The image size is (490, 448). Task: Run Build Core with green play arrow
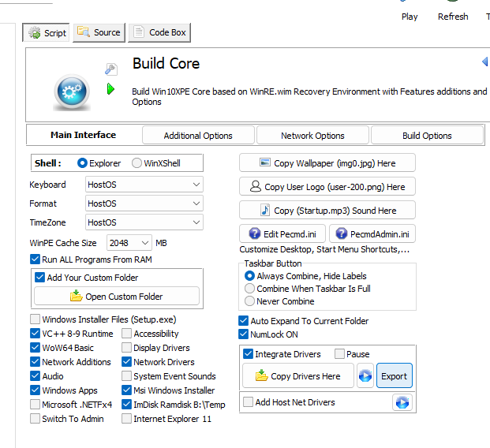click(x=110, y=89)
